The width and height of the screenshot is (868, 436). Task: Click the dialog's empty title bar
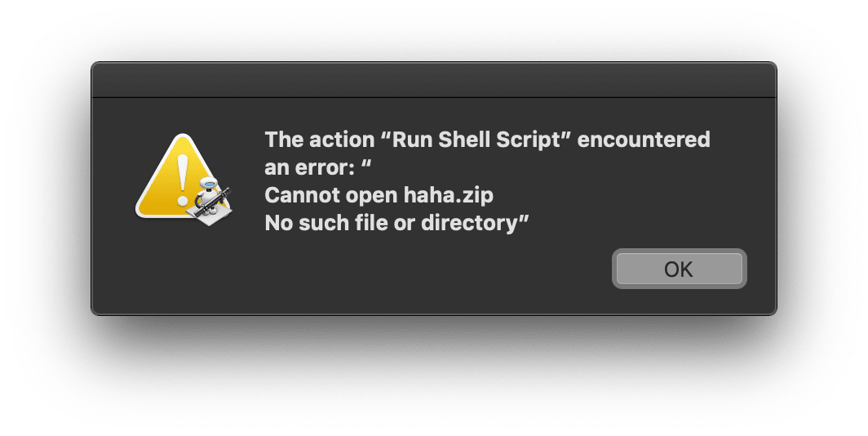click(433, 80)
